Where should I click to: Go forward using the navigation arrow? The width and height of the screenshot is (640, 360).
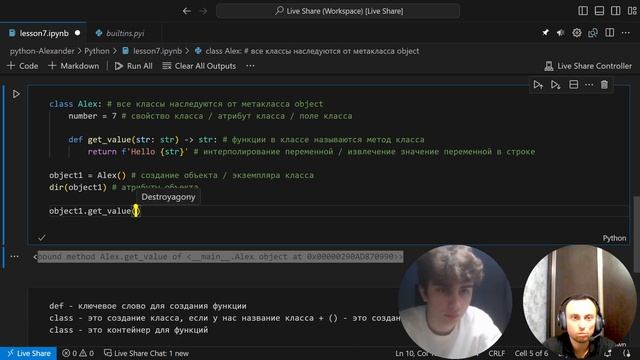pyautogui.click(x=203, y=11)
